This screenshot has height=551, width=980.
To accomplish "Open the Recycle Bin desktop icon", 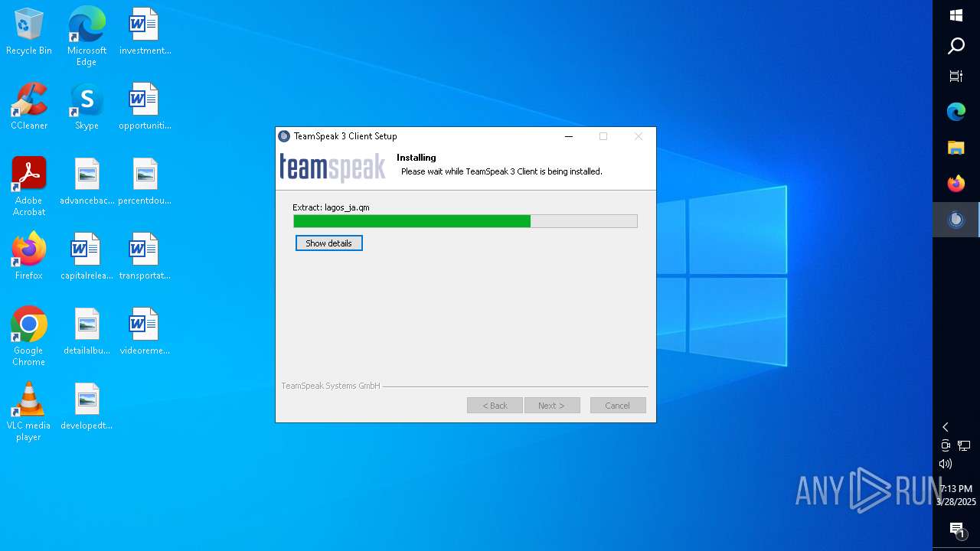I will click(29, 32).
